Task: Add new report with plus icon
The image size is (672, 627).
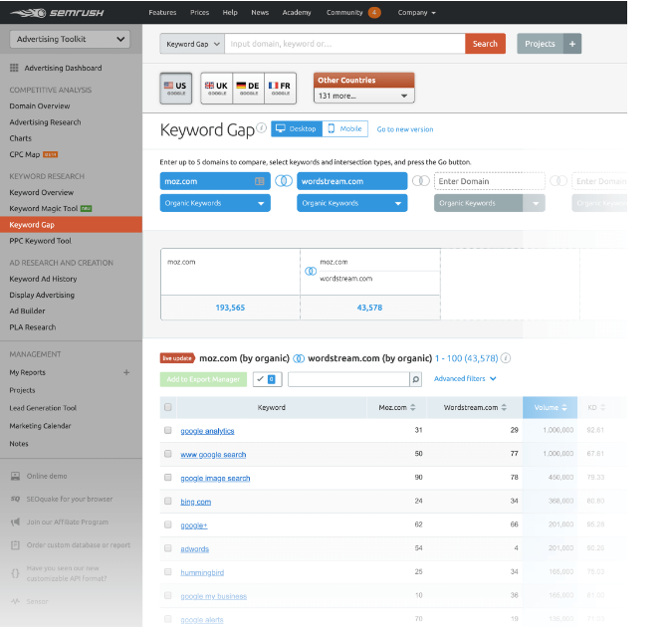Action: click(126, 372)
